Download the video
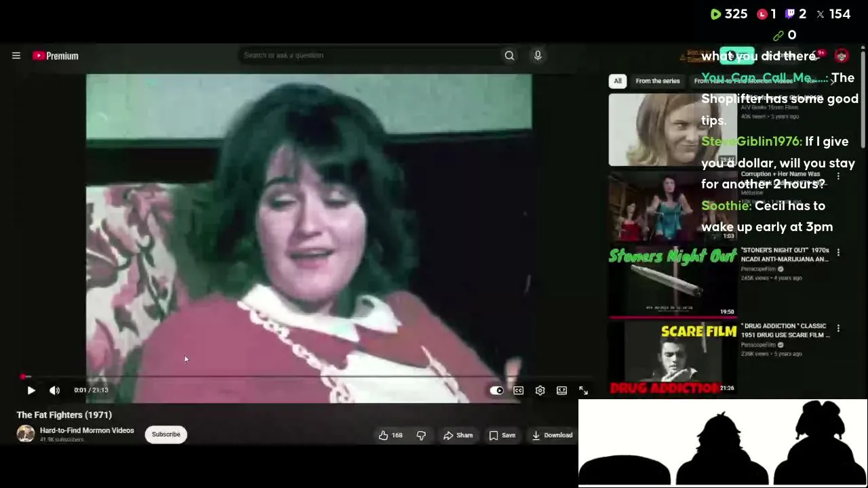This screenshot has height=488, width=868. pyautogui.click(x=552, y=435)
